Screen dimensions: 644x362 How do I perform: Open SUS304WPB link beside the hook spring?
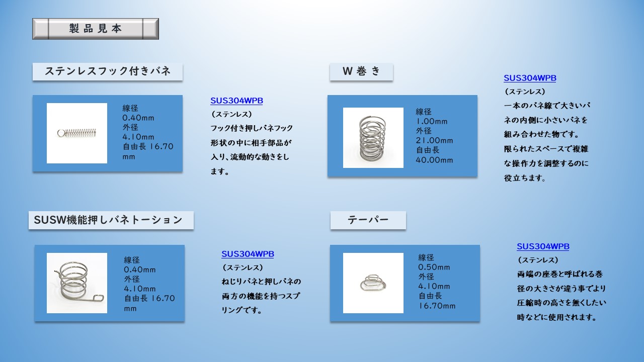point(236,101)
